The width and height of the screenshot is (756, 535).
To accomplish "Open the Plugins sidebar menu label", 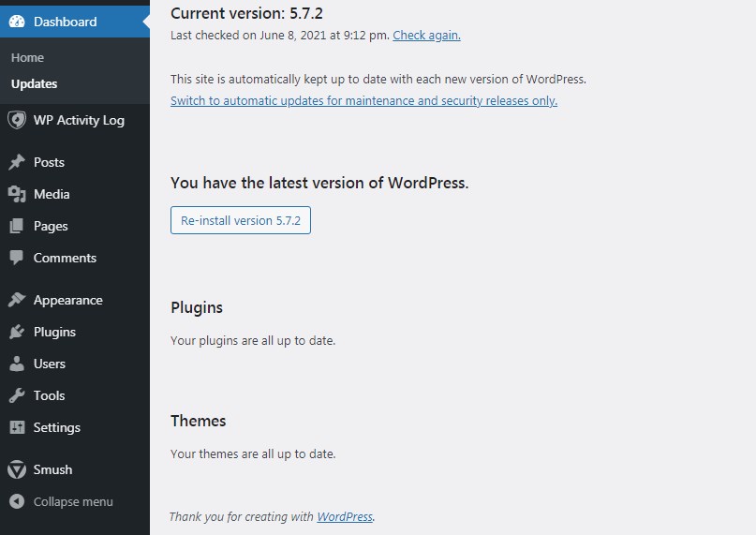I will (x=54, y=333).
